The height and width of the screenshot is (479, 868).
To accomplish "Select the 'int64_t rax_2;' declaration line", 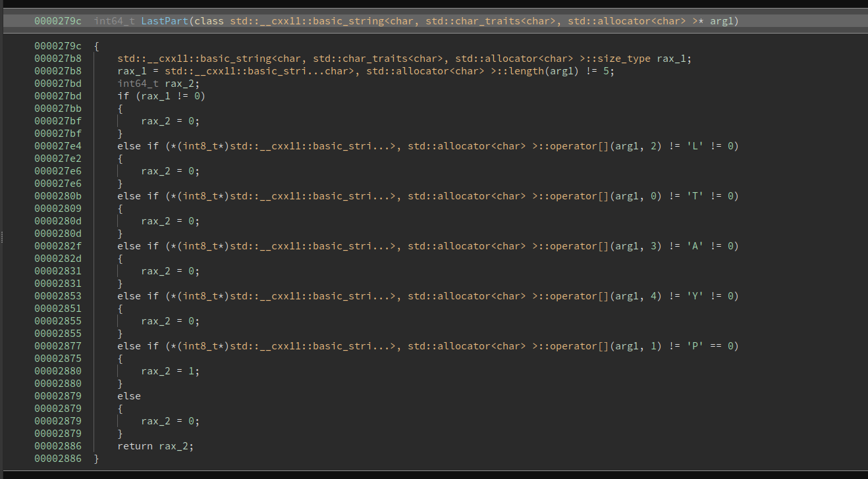I will tap(158, 84).
